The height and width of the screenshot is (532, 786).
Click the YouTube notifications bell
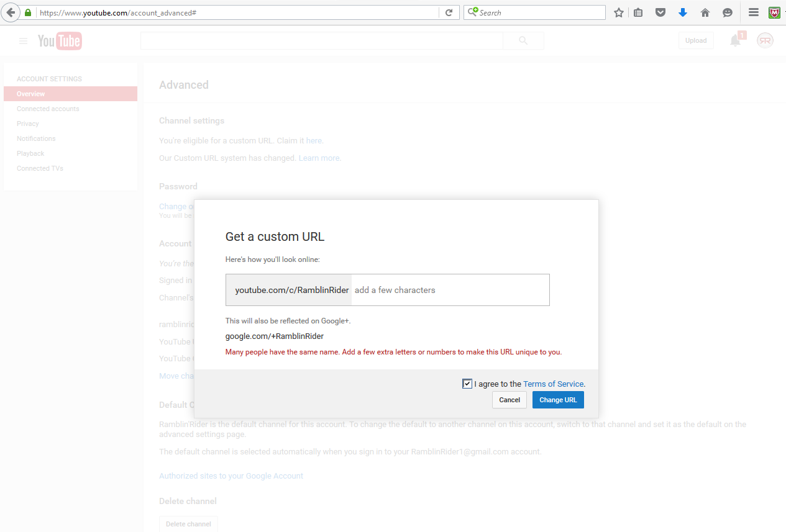(736, 41)
